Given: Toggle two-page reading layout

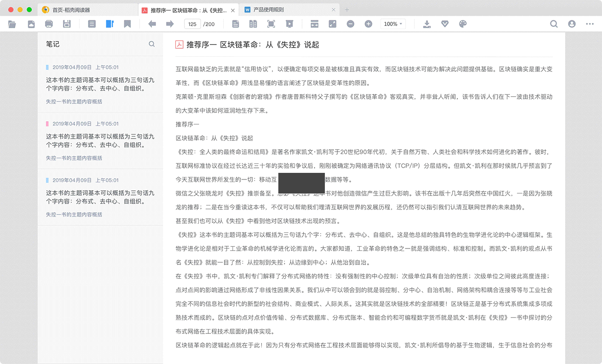Looking at the screenshot, I should tap(253, 24).
